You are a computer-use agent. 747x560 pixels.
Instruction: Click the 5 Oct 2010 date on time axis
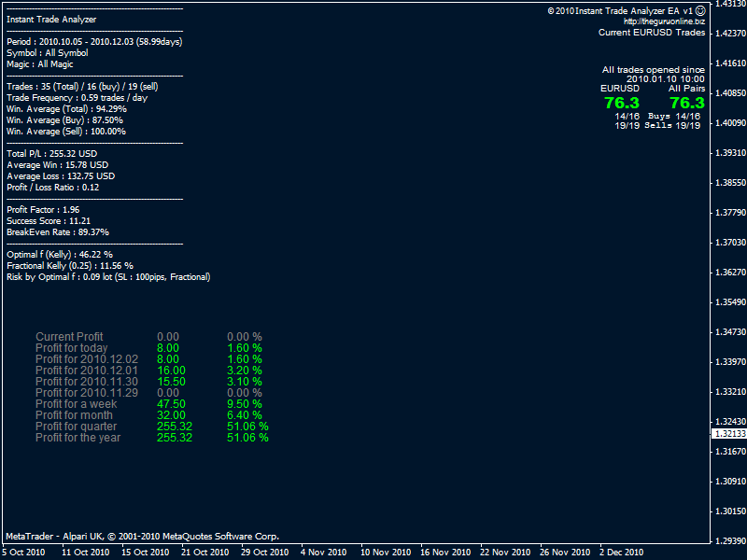tap(23, 553)
